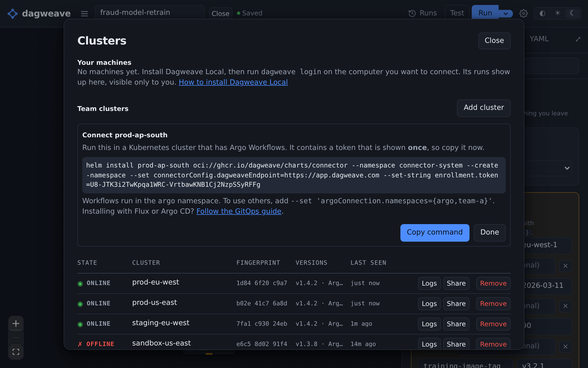Expand the YAML panel with arrow icon

click(578, 39)
